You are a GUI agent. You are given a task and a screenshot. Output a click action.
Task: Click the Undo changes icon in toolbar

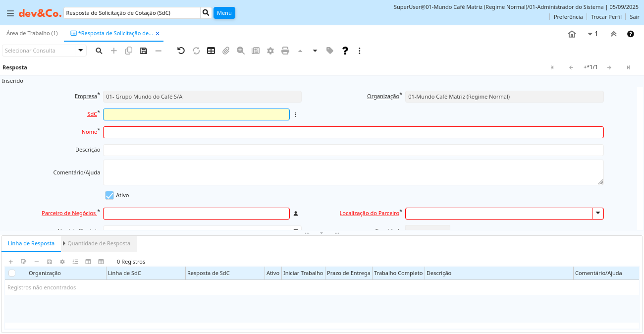point(181,51)
